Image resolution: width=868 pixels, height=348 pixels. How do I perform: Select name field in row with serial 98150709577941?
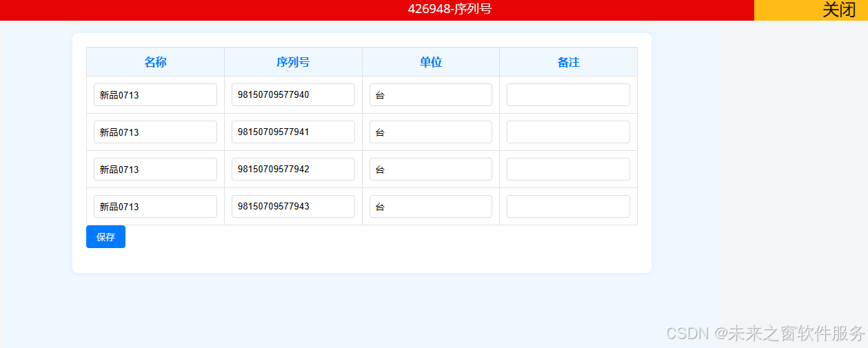[x=155, y=132]
